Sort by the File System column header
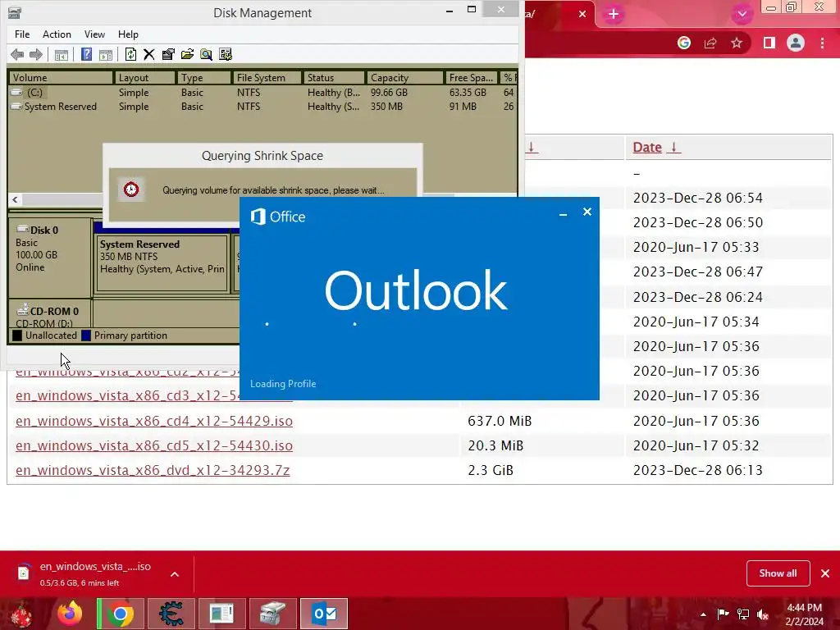This screenshot has height=630, width=840. click(267, 78)
